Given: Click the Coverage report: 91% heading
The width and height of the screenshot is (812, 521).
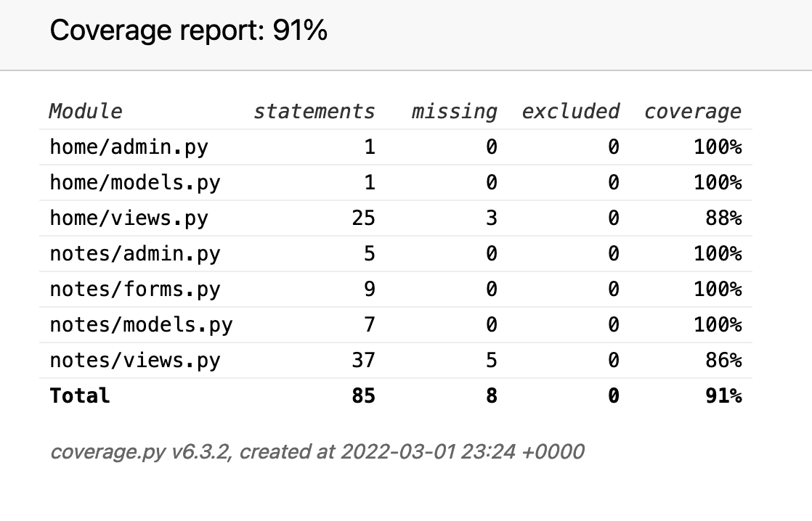Looking at the screenshot, I should [188, 31].
